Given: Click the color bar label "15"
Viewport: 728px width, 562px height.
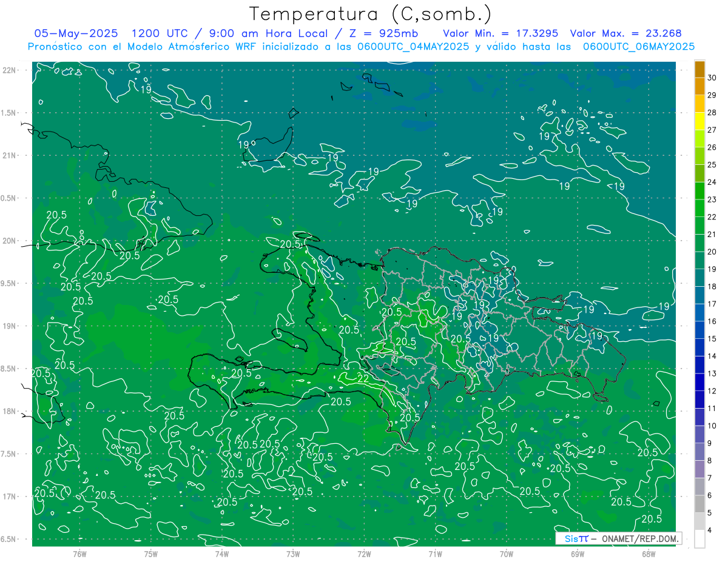Looking at the screenshot, I should pyautogui.click(x=712, y=338).
